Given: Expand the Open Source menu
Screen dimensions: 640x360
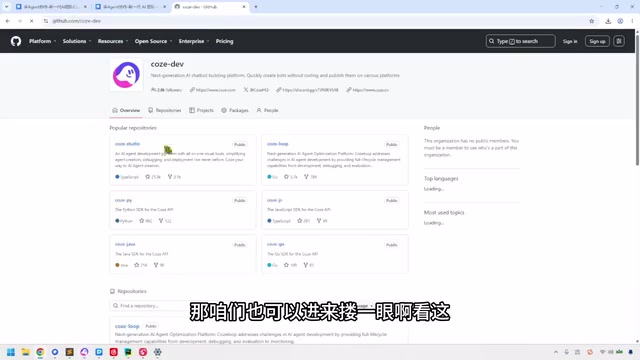Looking at the screenshot, I should click(153, 41).
